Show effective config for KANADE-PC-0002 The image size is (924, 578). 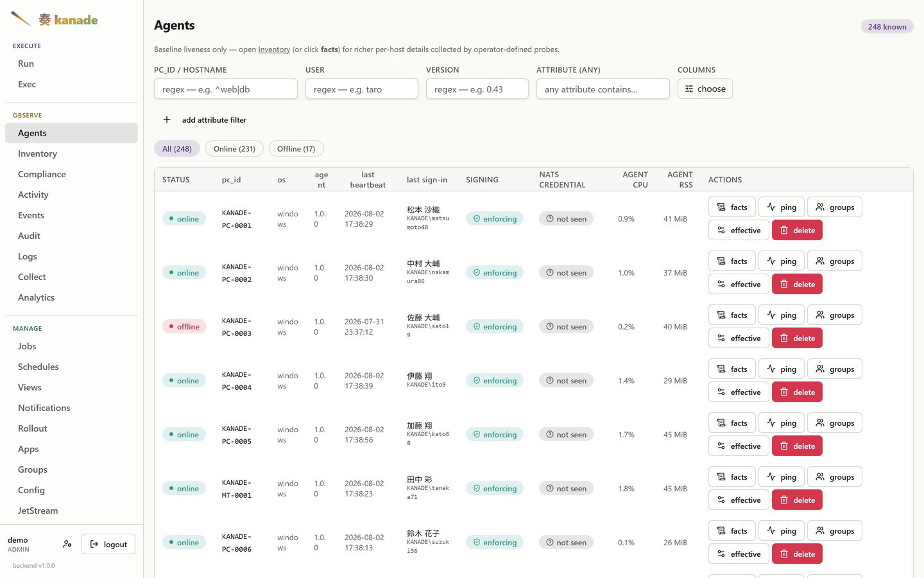coord(739,285)
